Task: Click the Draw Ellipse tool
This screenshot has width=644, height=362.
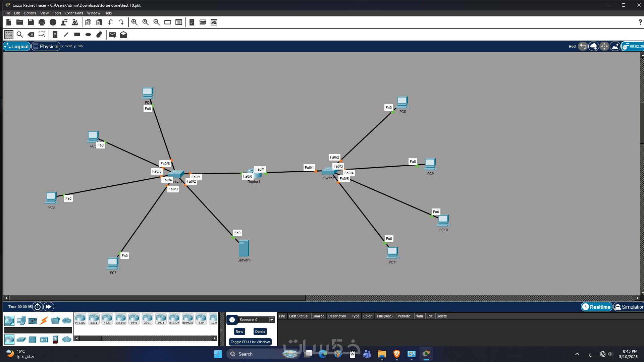Action: point(88,35)
